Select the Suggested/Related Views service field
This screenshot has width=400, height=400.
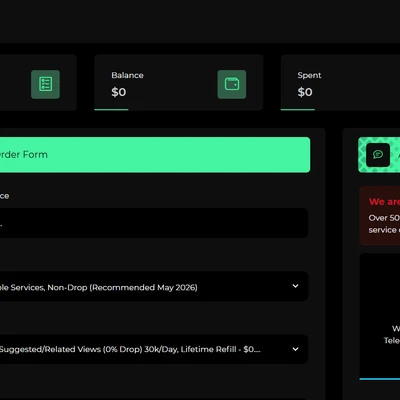pos(154,349)
